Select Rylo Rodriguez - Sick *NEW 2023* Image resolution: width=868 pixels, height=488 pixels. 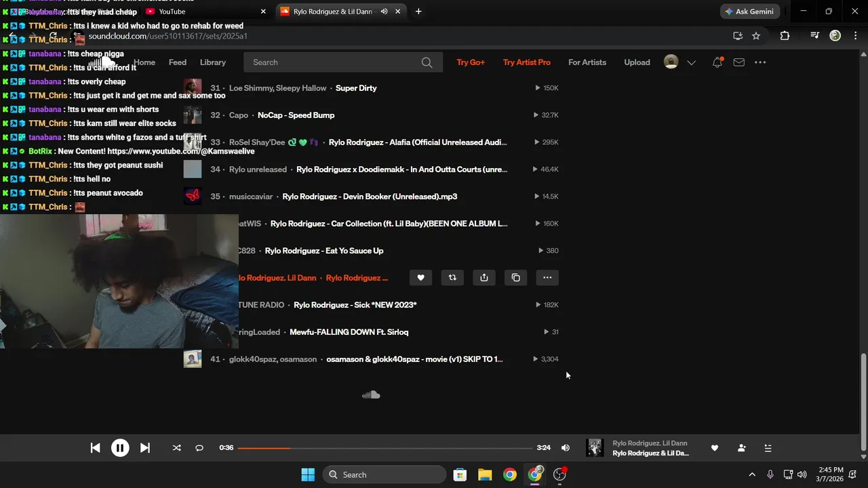point(355,305)
